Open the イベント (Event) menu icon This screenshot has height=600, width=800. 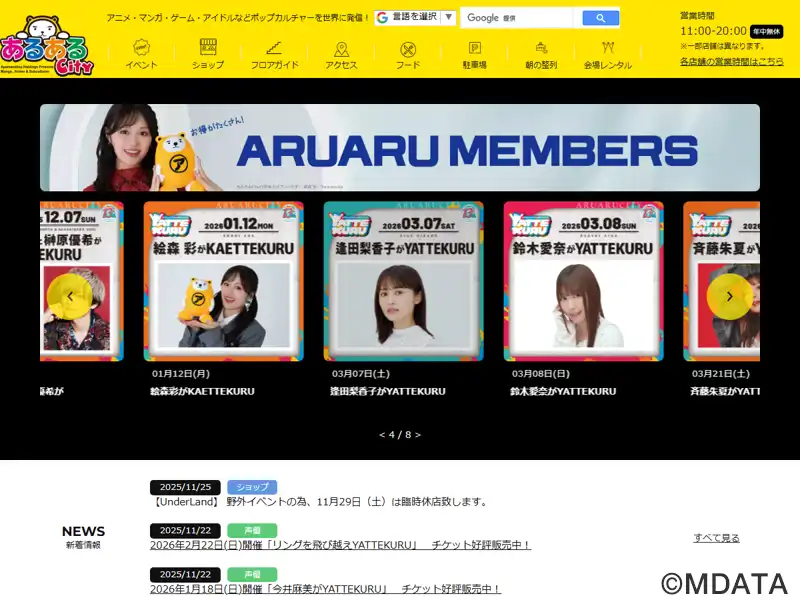pyautogui.click(x=141, y=54)
